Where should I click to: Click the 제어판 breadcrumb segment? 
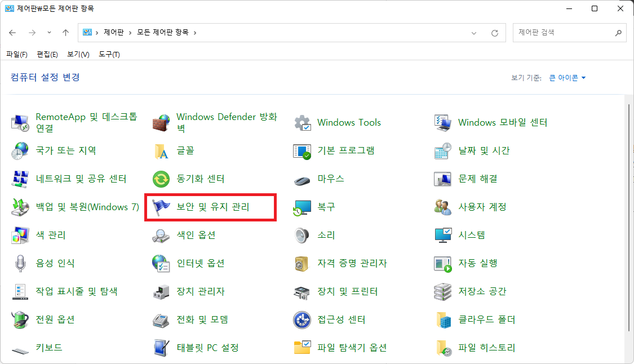[x=114, y=32]
